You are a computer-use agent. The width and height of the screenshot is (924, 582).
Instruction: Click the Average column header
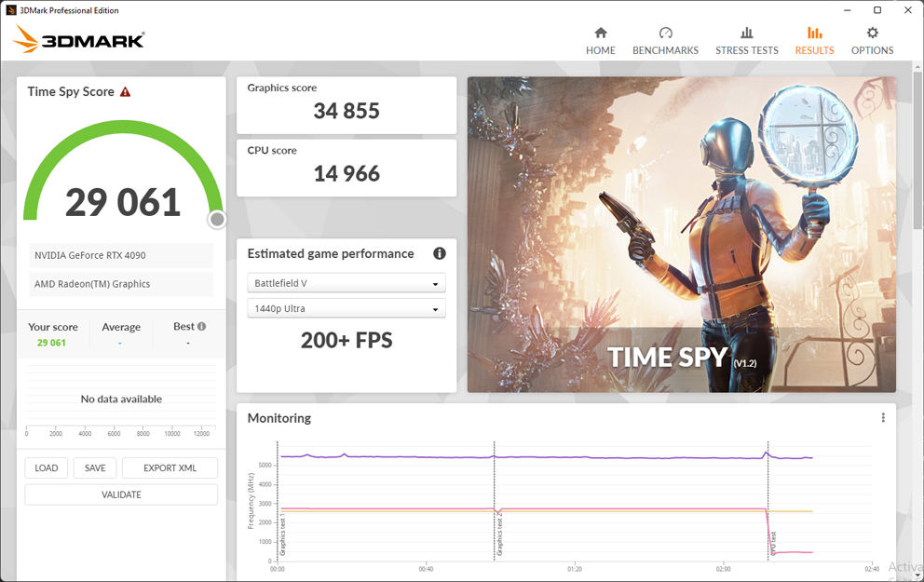point(121,327)
